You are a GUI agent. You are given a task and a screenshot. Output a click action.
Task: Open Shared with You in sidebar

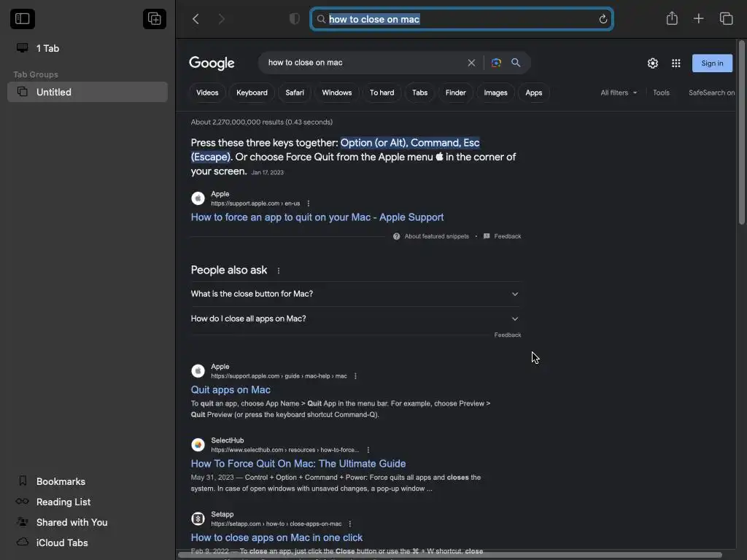click(71, 522)
